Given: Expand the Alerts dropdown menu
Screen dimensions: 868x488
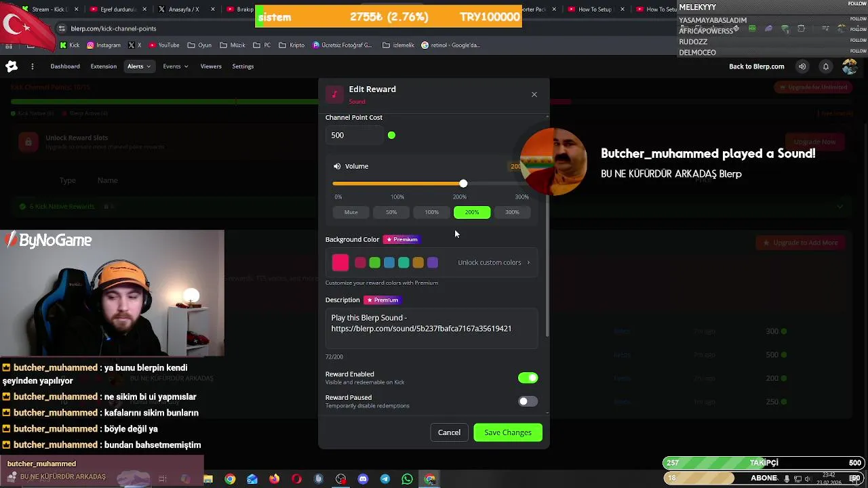Looking at the screenshot, I should pyautogui.click(x=138, y=66).
